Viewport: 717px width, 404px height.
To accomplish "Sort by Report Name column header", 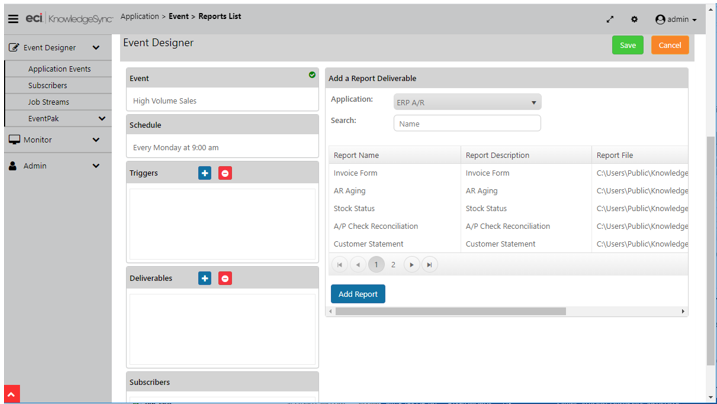I will click(356, 155).
